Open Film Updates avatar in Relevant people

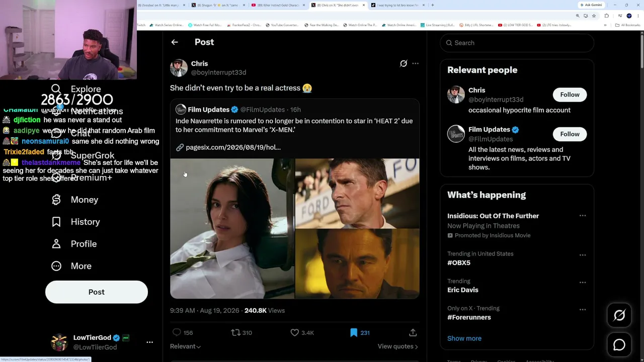(456, 134)
